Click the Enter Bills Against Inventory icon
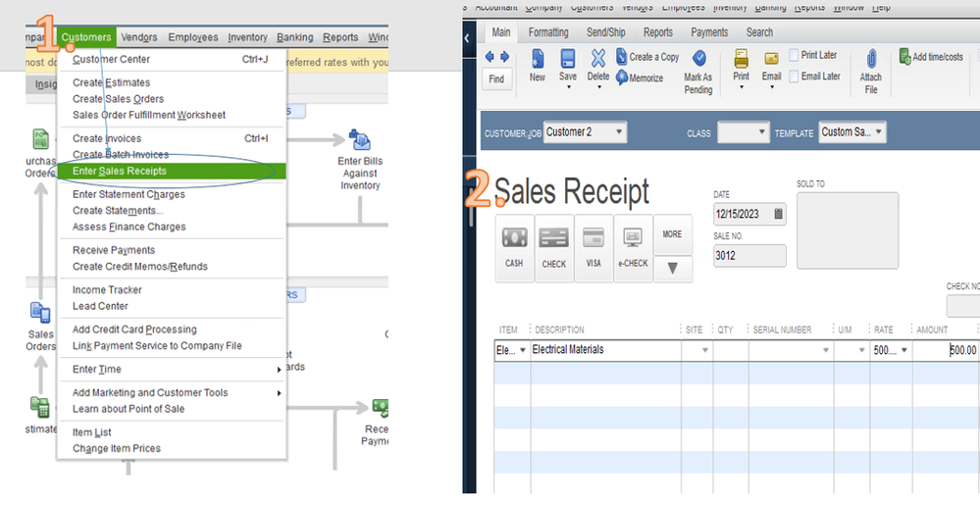980x509 pixels. [x=359, y=140]
